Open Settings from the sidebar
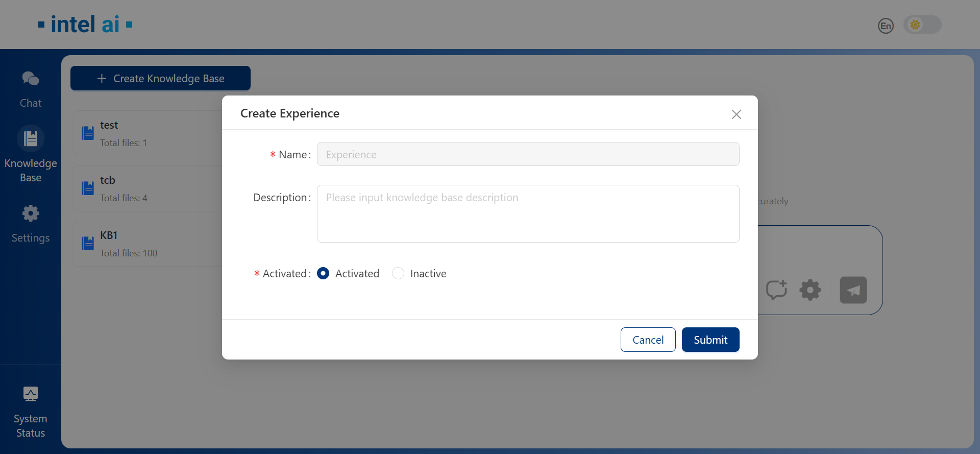This screenshot has width=980, height=454. 31,213
